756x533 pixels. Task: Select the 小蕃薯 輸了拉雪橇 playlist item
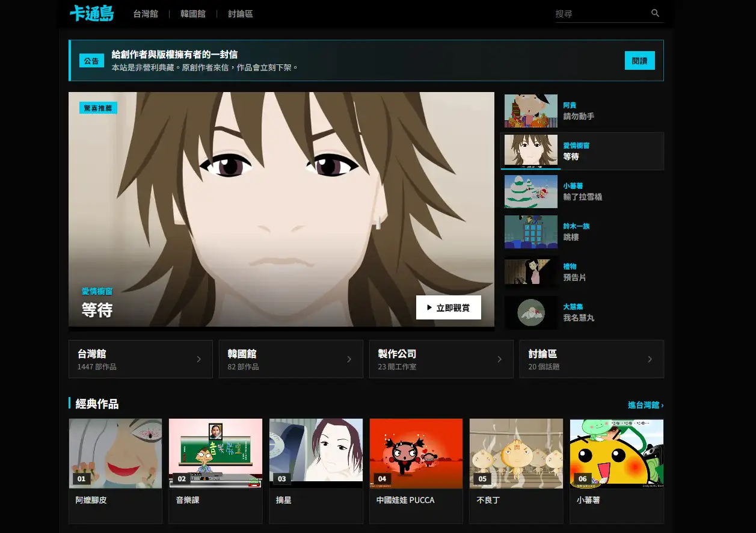[x=582, y=191]
